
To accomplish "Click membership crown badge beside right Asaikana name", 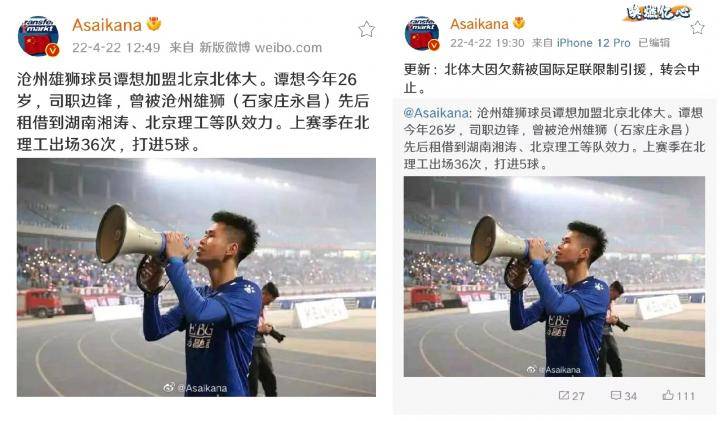I will 519,23.
